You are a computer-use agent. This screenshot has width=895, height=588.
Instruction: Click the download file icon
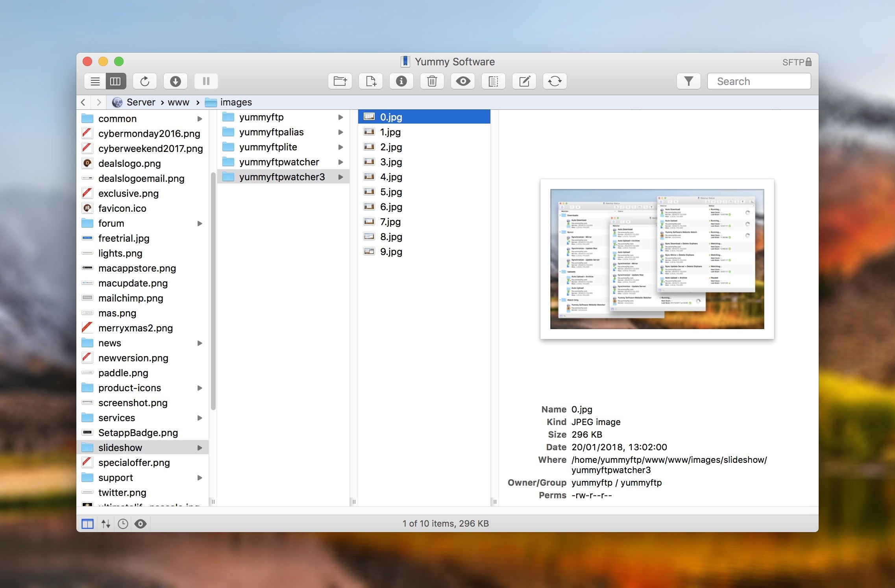tap(174, 81)
